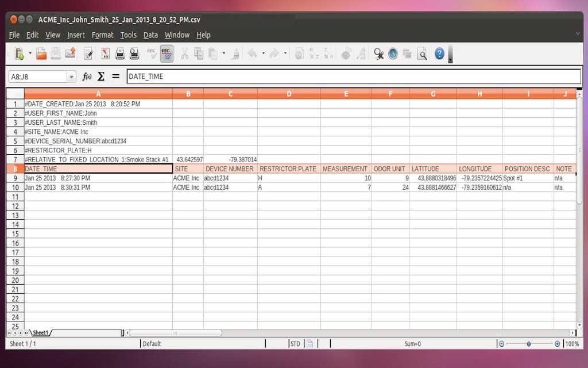The width and height of the screenshot is (588, 368).
Task: Click the Zoom magnifier icon
Action: coord(422,53)
